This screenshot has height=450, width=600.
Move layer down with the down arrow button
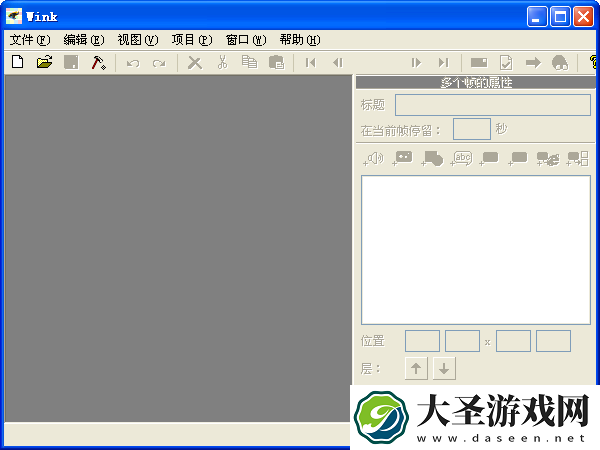click(x=444, y=368)
